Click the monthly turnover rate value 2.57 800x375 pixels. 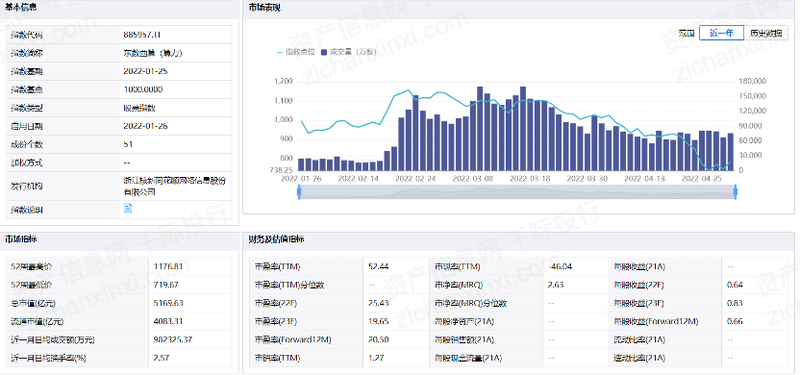(x=161, y=358)
